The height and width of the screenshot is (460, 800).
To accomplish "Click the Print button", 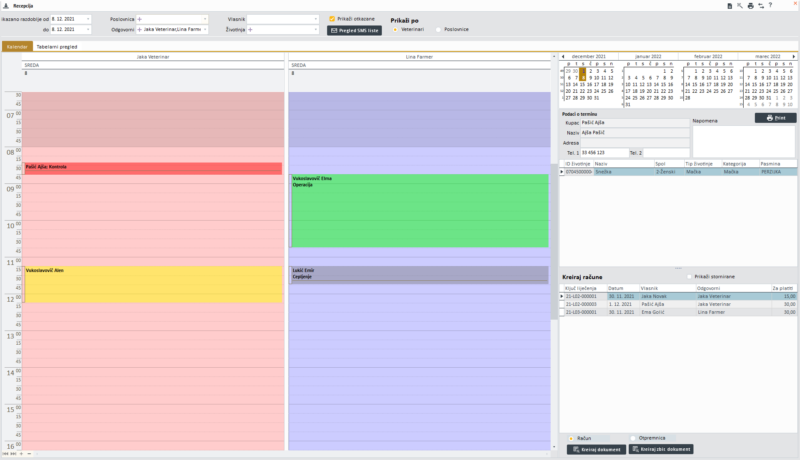I will point(775,118).
